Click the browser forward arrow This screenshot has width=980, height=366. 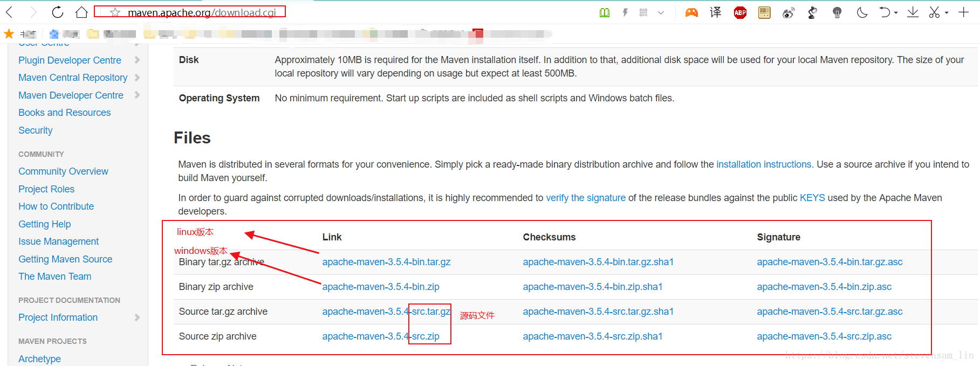click(x=33, y=12)
